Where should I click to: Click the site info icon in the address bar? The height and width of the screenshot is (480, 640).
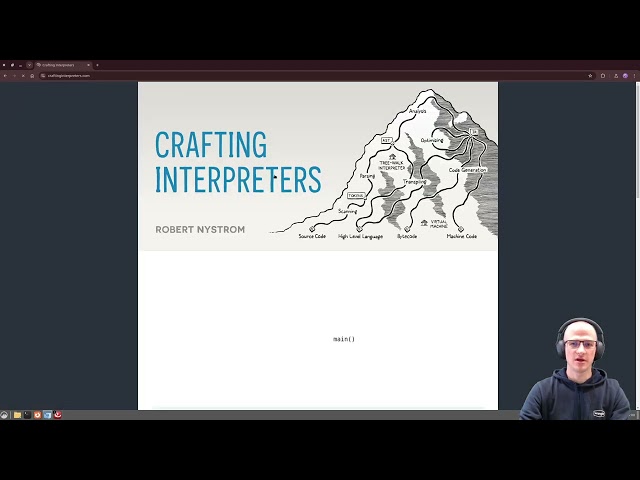[x=43, y=76]
